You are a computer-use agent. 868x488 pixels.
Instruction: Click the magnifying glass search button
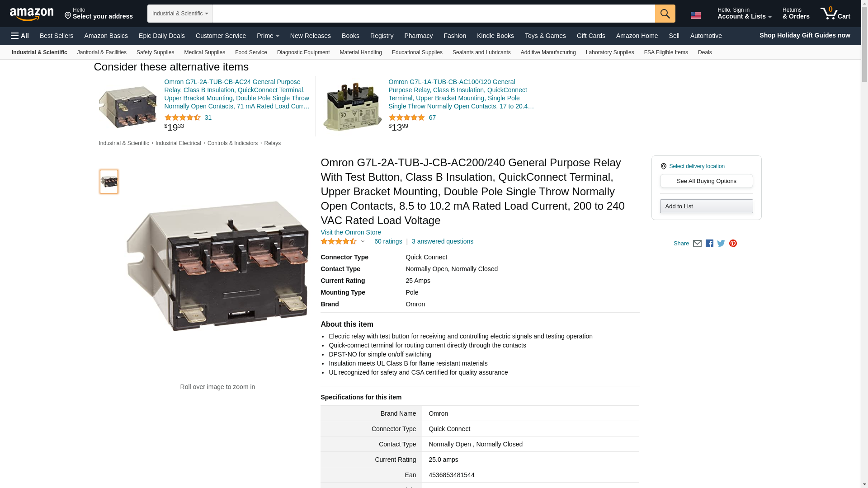[x=665, y=14]
